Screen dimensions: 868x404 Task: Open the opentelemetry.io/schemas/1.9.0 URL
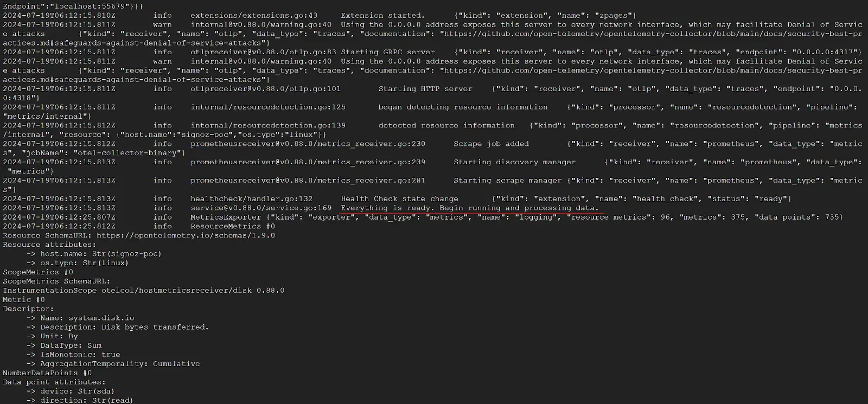[186, 235]
